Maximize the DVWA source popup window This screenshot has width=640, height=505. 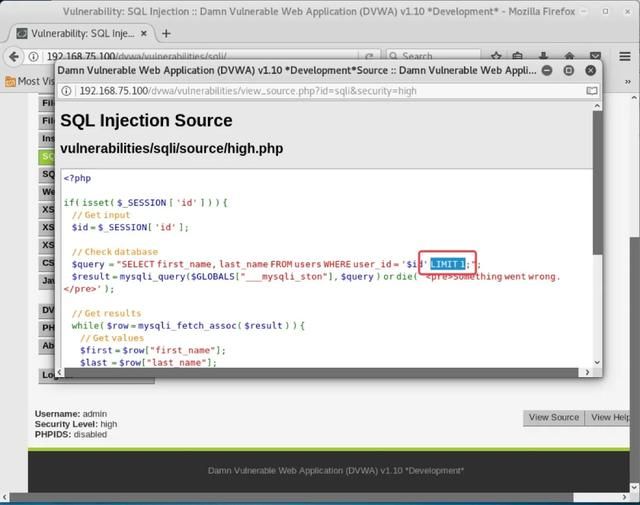point(568,71)
